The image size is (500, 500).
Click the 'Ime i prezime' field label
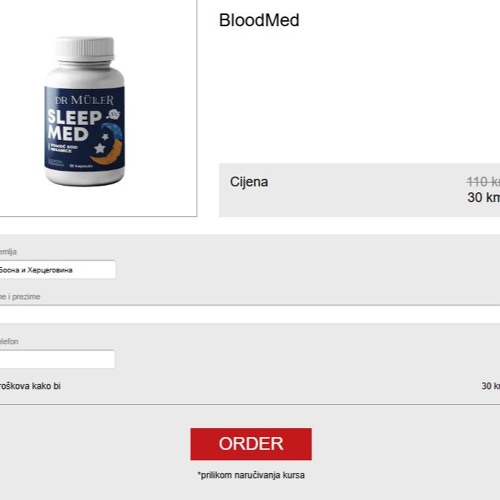[20, 297]
